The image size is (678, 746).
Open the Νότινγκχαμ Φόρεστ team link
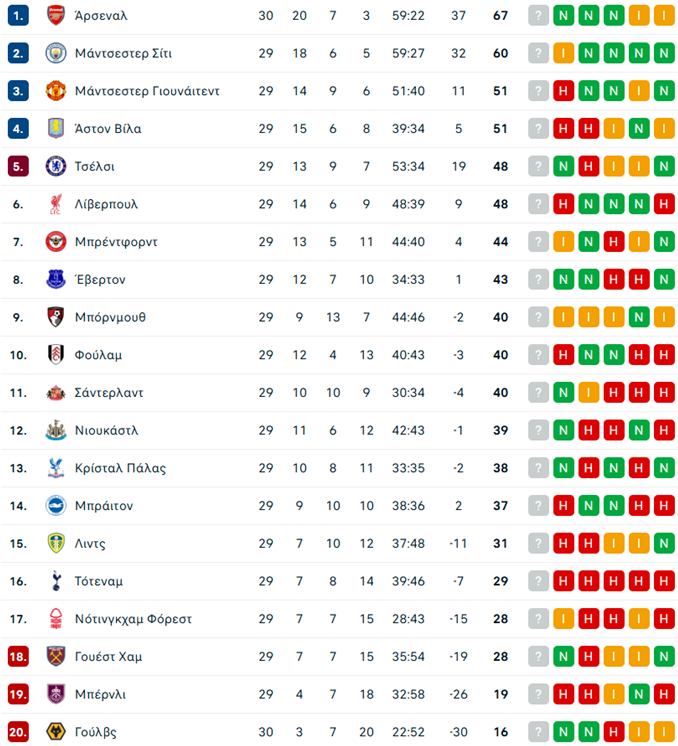133,619
